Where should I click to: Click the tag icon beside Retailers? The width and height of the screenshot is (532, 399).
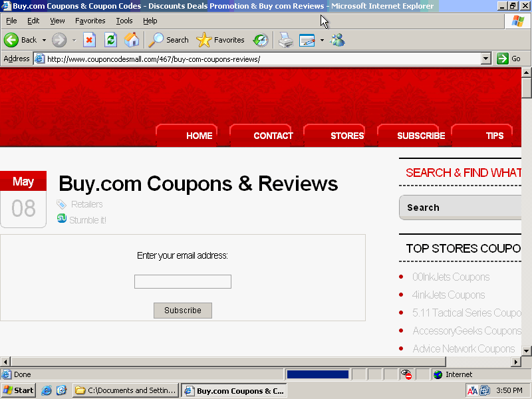coord(61,204)
